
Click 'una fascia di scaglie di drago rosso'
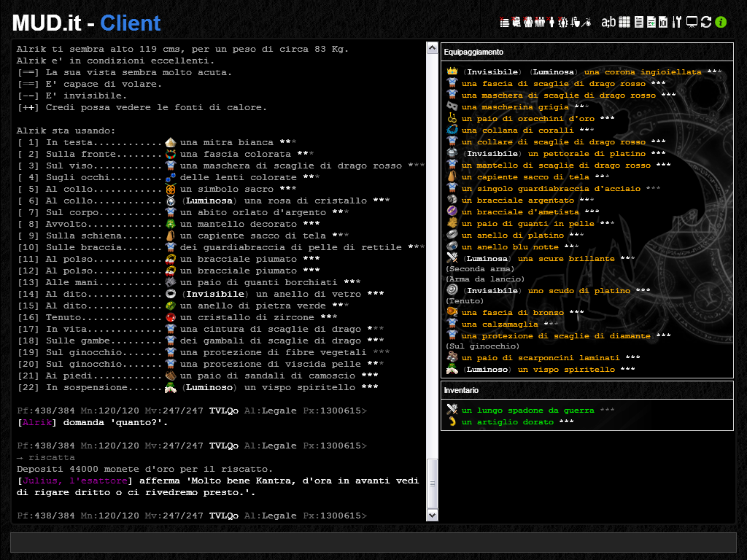coord(554,84)
